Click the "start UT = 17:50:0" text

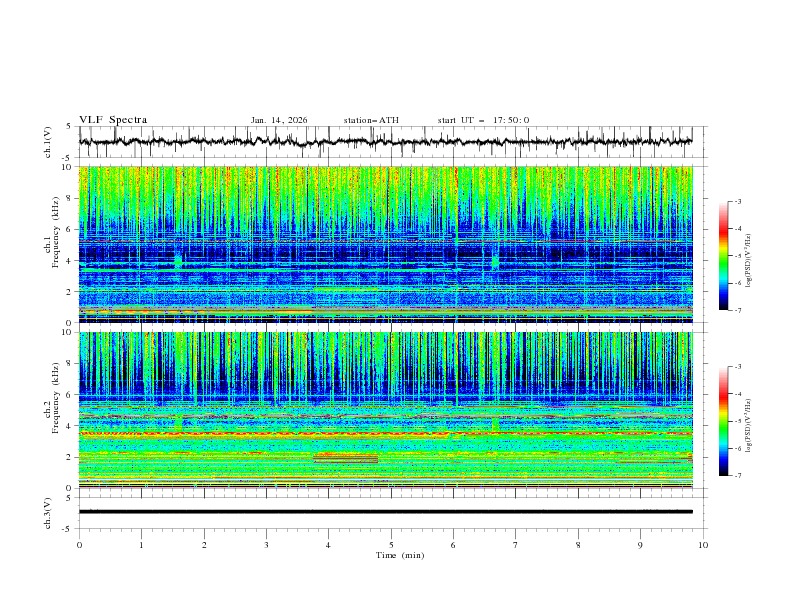pos(483,120)
